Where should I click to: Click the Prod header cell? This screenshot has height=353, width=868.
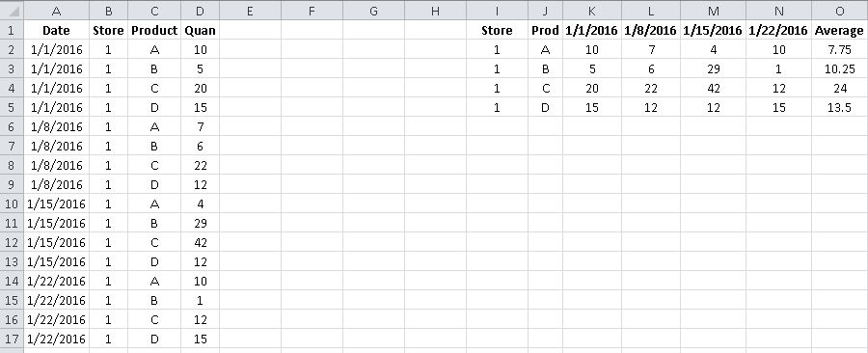pyautogui.click(x=545, y=30)
